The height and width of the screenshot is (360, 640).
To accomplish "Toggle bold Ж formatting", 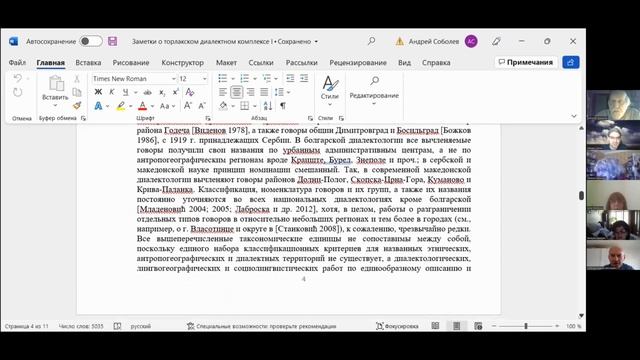I will click(98, 92).
